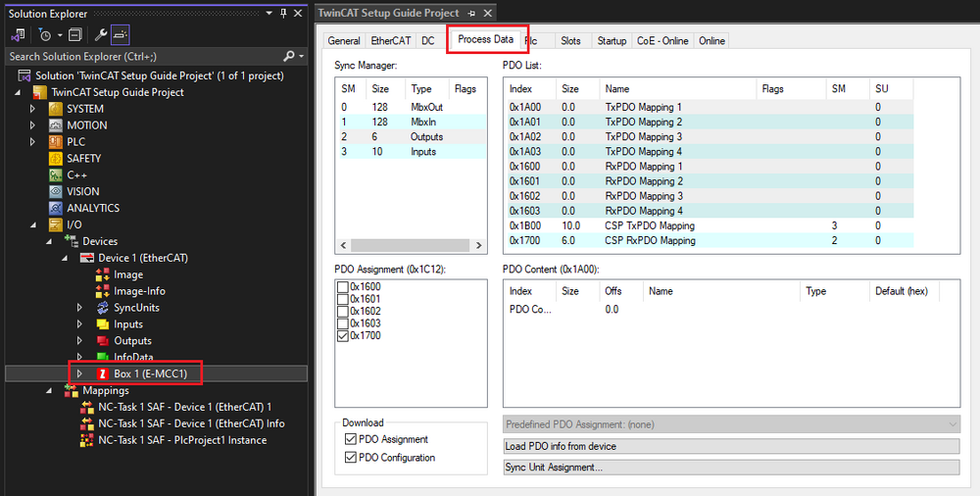
Task: Click the Sync Manager scrollbar right arrow
Action: [479, 246]
